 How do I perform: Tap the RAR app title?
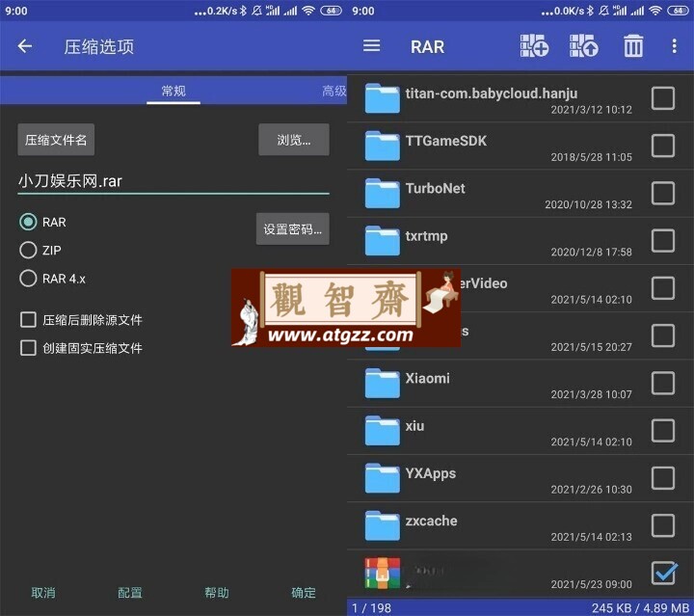click(427, 46)
